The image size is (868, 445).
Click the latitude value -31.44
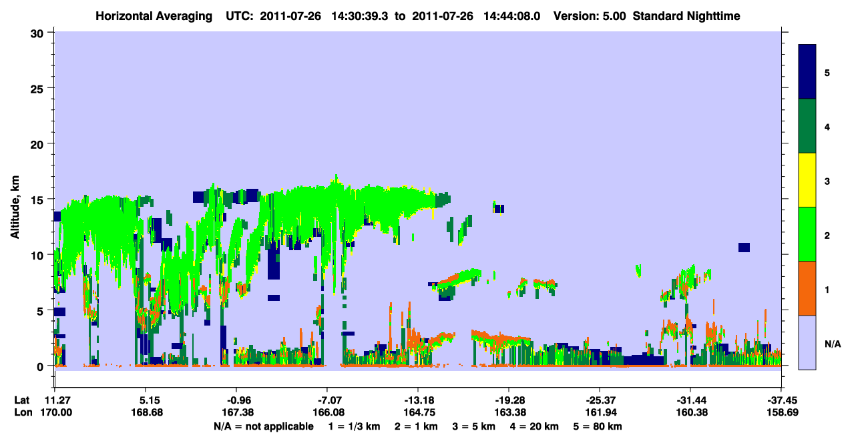coord(690,400)
